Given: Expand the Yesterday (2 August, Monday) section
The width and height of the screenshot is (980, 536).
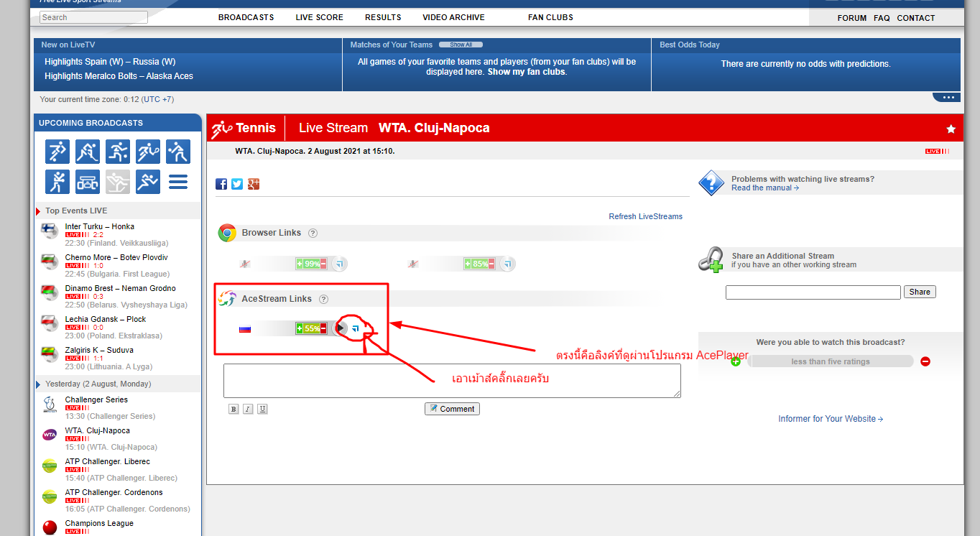Looking at the screenshot, I should tap(38, 384).
